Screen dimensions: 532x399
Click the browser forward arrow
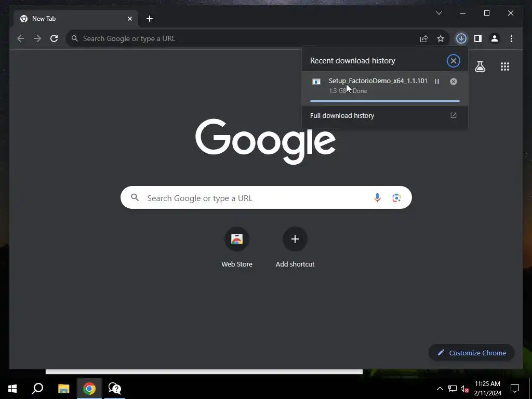click(x=37, y=38)
